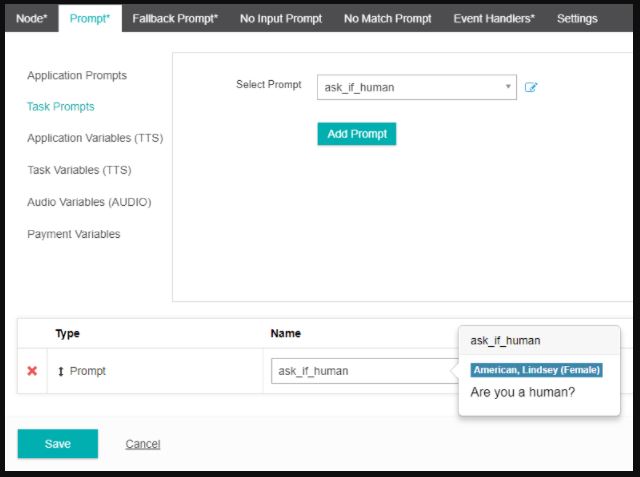Click the Add Prompt button
Screen dimensions: 640x477
tap(357, 134)
